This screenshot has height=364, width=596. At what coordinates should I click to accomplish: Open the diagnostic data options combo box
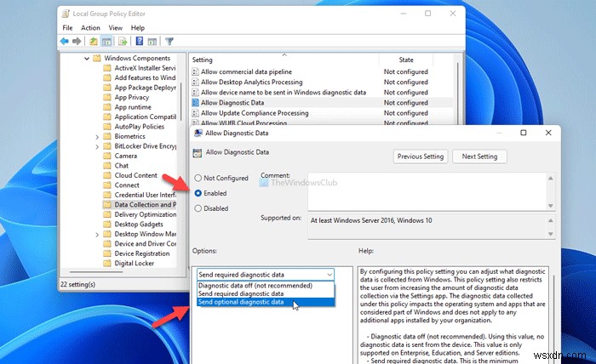coord(266,275)
